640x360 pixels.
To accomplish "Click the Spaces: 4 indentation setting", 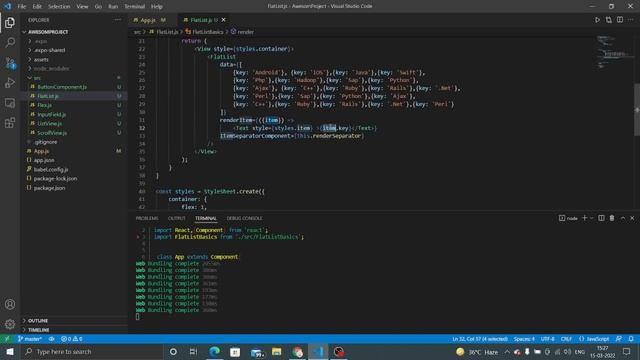I will click(524, 339).
